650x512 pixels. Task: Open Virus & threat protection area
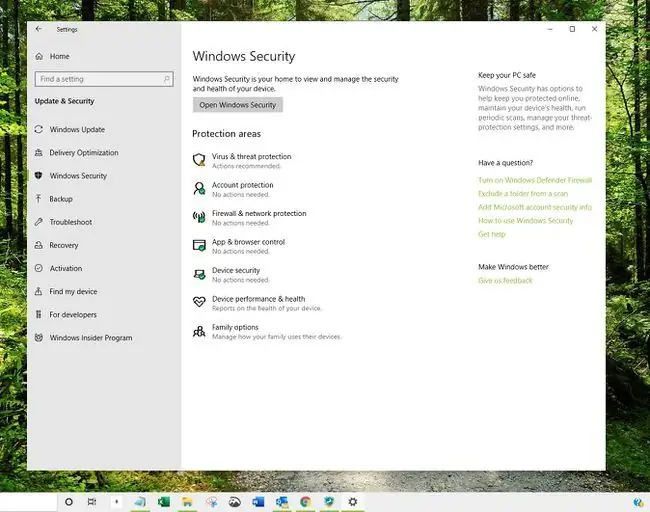(x=242, y=161)
